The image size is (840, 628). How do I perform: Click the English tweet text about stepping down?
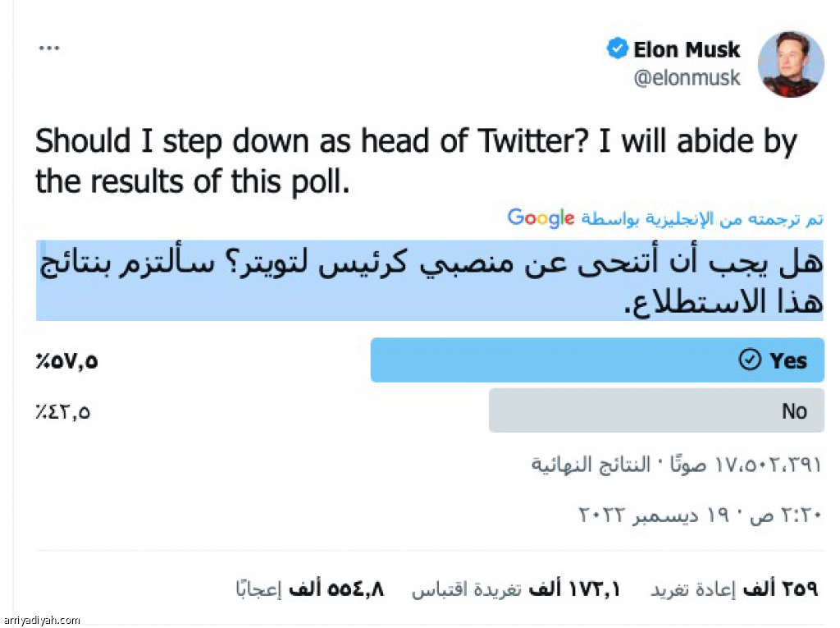point(416,162)
